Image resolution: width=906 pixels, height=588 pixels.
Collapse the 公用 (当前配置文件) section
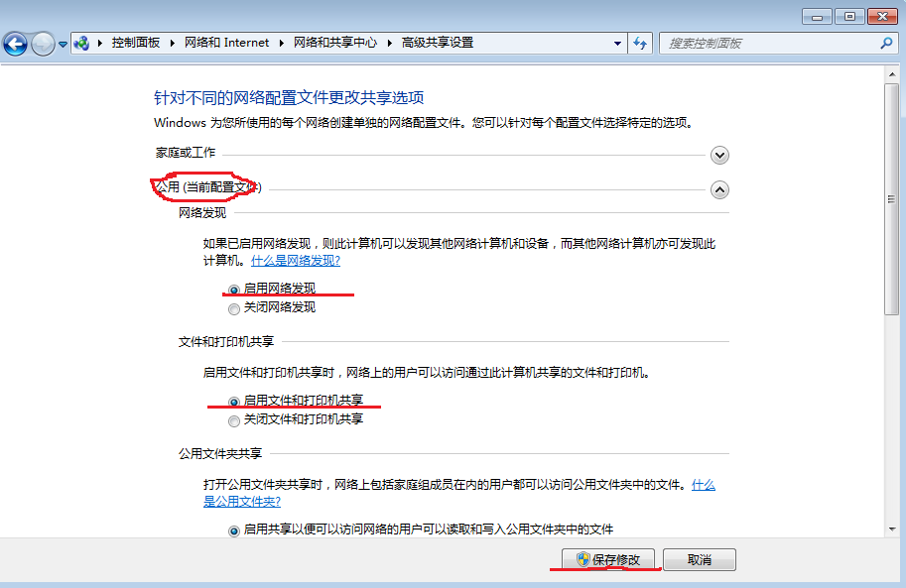(x=720, y=189)
